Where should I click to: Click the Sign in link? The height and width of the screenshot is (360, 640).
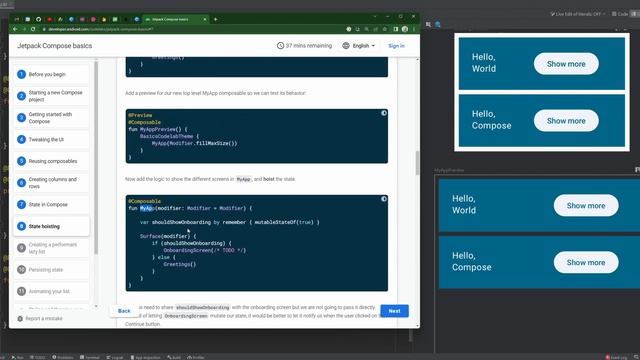click(x=396, y=46)
